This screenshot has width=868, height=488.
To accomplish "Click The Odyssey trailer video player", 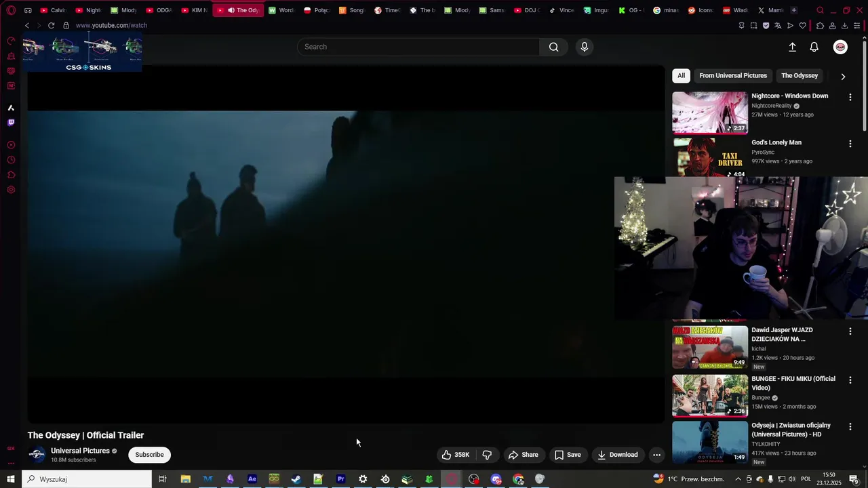I will (346, 244).
